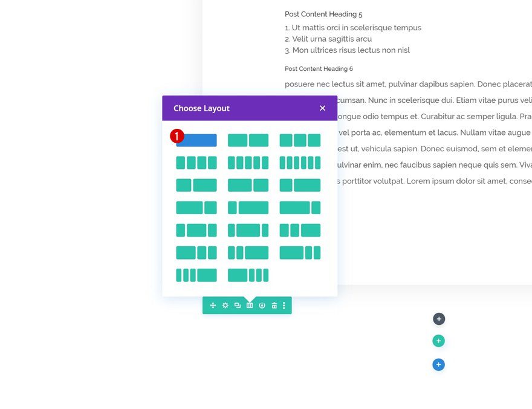Open the change column structure icon
The height and width of the screenshot is (409, 532).
click(249, 306)
